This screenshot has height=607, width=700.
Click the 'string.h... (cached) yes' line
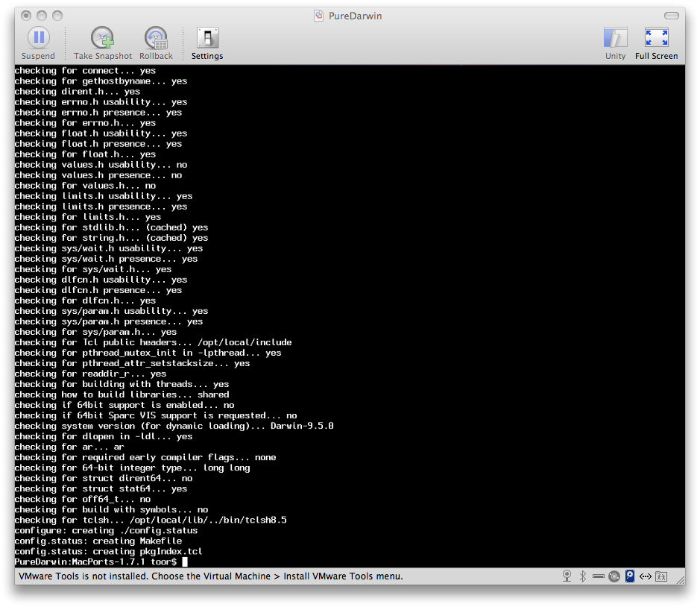pos(111,238)
